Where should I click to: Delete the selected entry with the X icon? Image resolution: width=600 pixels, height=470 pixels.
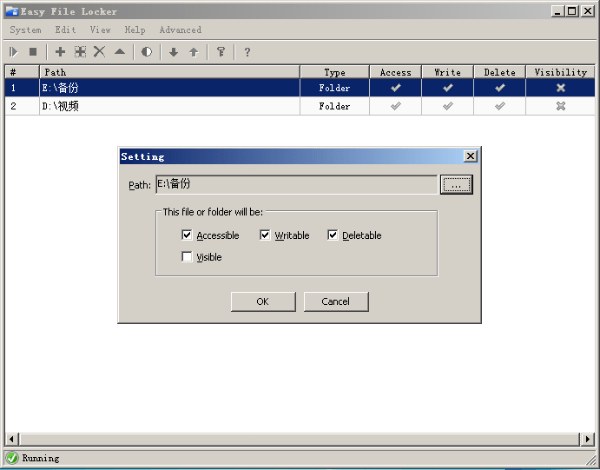point(99,52)
